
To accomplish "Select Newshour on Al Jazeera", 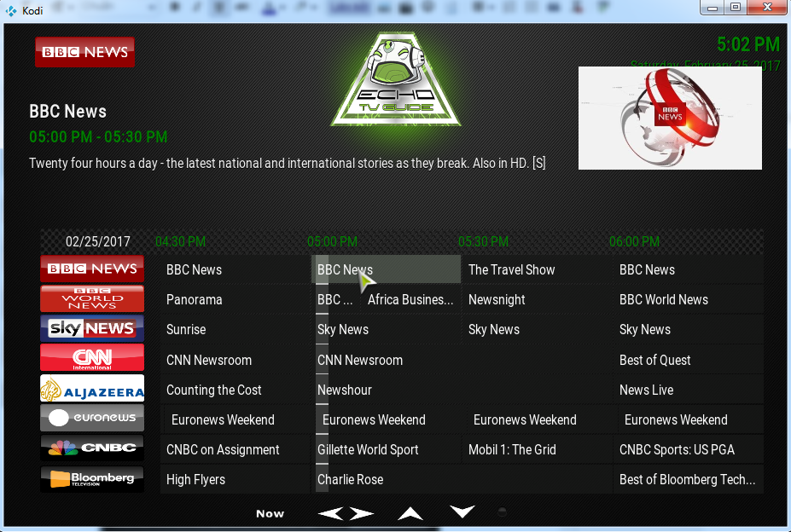I will [462, 390].
